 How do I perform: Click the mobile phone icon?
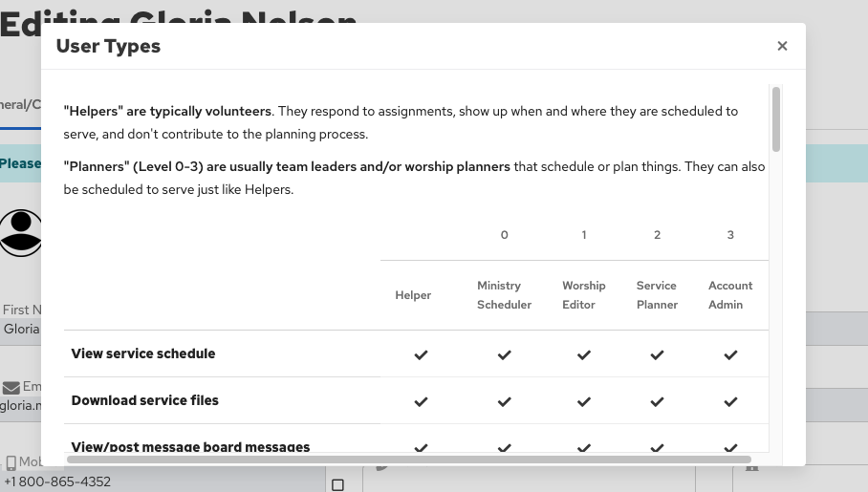coord(11,463)
